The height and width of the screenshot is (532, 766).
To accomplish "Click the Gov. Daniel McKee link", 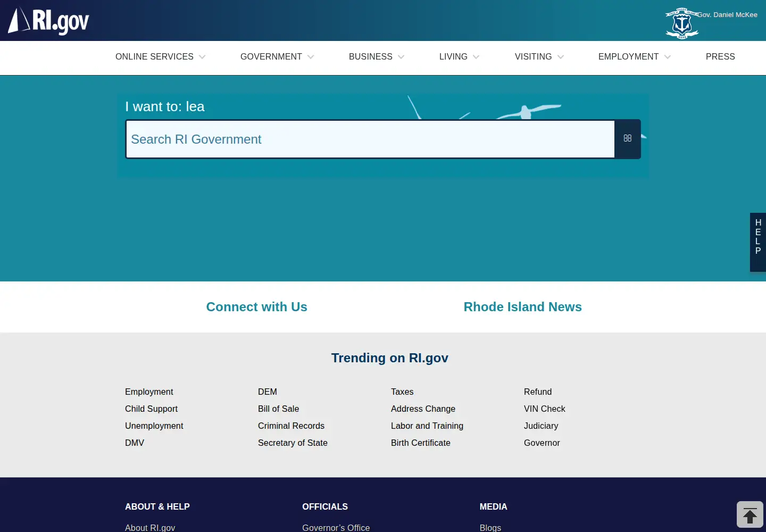I will point(727,15).
